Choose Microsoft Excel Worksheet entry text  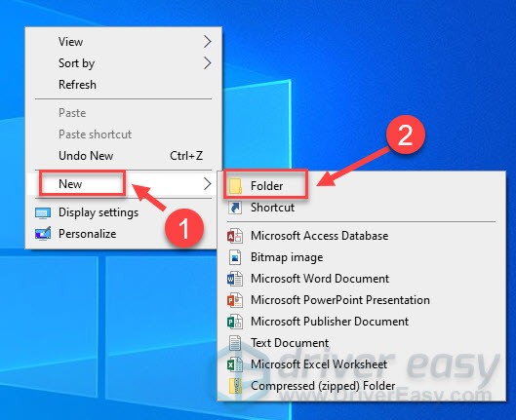[x=319, y=364]
